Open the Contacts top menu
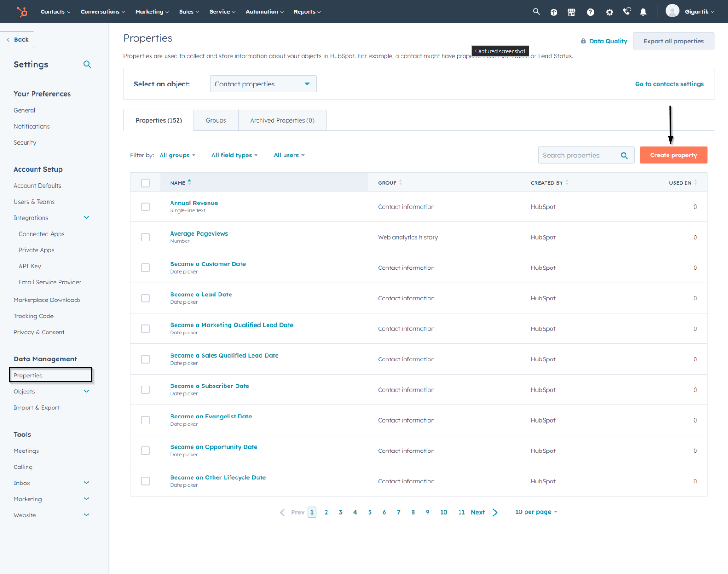728x574 pixels. tap(55, 12)
